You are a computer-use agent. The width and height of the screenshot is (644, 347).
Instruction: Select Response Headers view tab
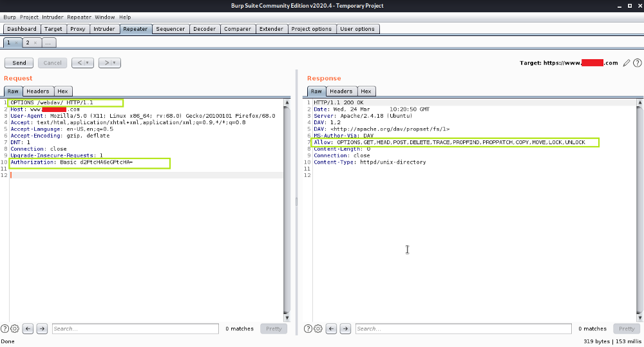click(341, 91)
